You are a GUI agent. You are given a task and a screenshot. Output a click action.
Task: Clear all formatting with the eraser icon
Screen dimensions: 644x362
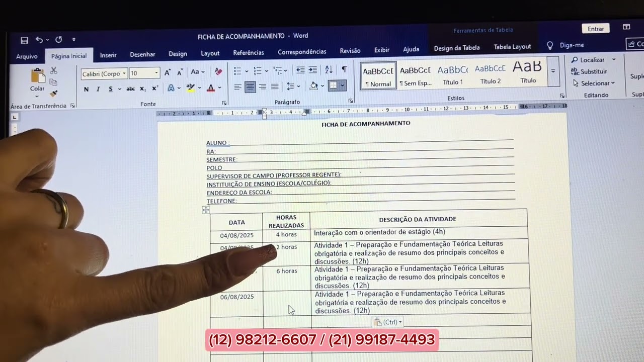(x=218, y=72)
